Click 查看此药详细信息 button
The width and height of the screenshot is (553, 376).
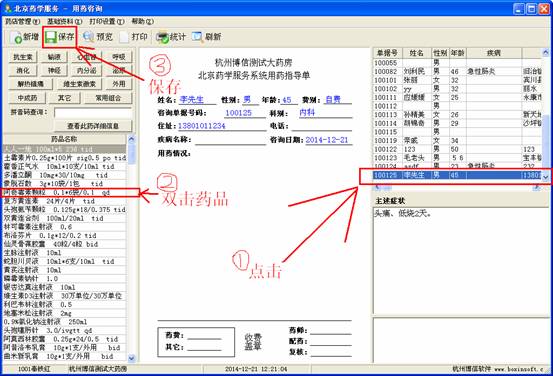93,126
